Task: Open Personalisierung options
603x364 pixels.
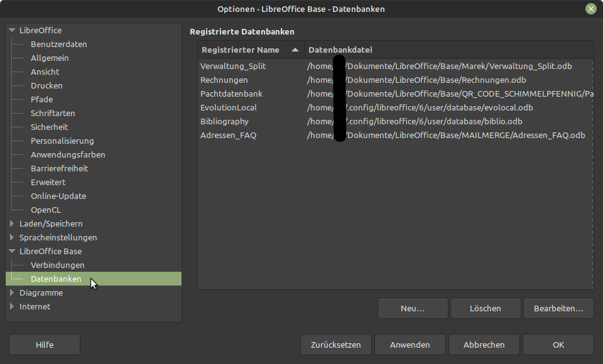Action: [x=62, y=141]
